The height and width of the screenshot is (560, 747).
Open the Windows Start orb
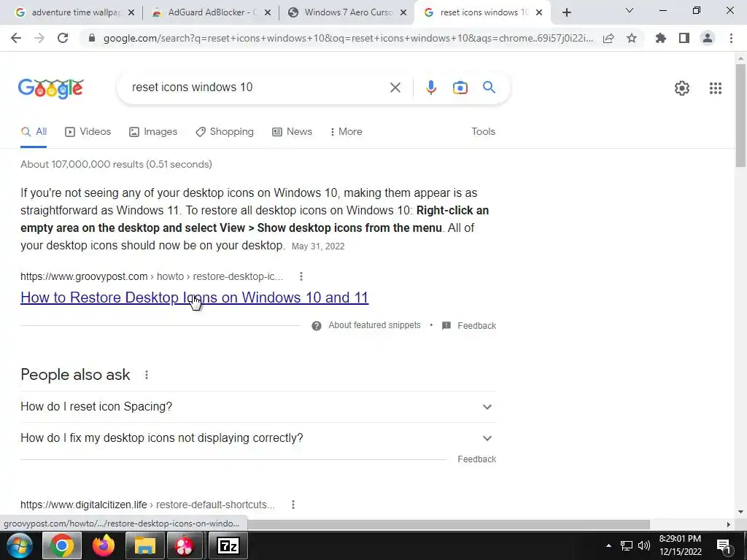[x=20, y=545]
